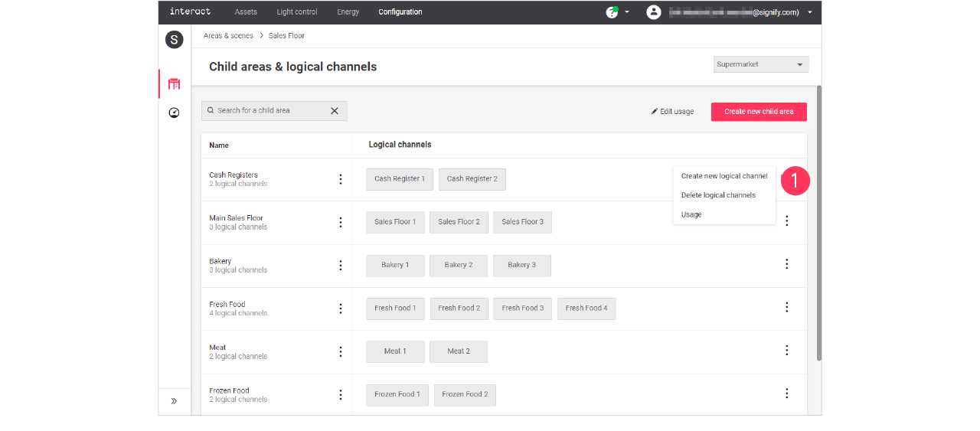Click the help question mark icon
Viewport: 980px width, 431px height.
(612, 12)
